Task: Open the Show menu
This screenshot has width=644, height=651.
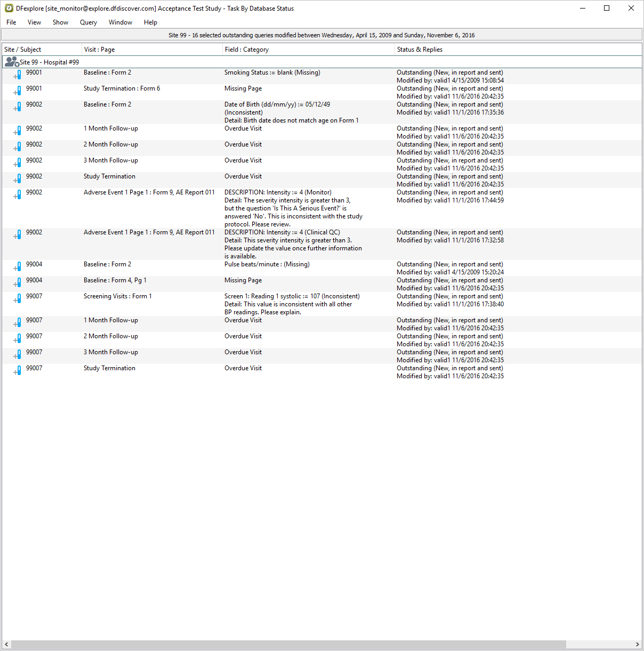Action: [60, 22]
